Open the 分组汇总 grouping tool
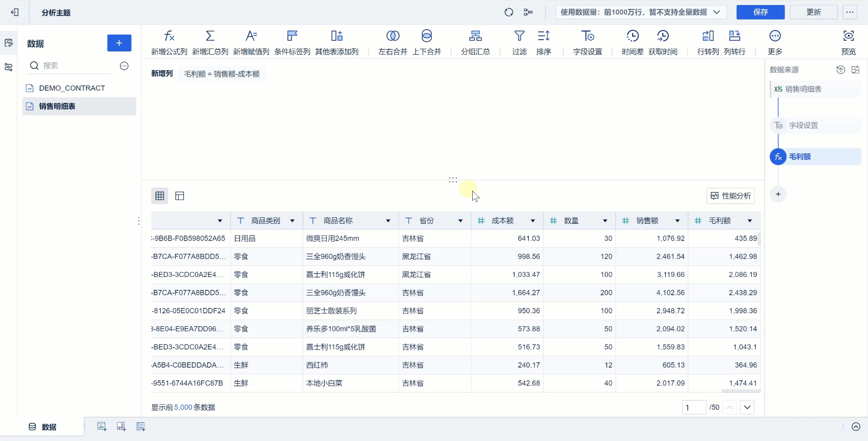 coord(475,42)
